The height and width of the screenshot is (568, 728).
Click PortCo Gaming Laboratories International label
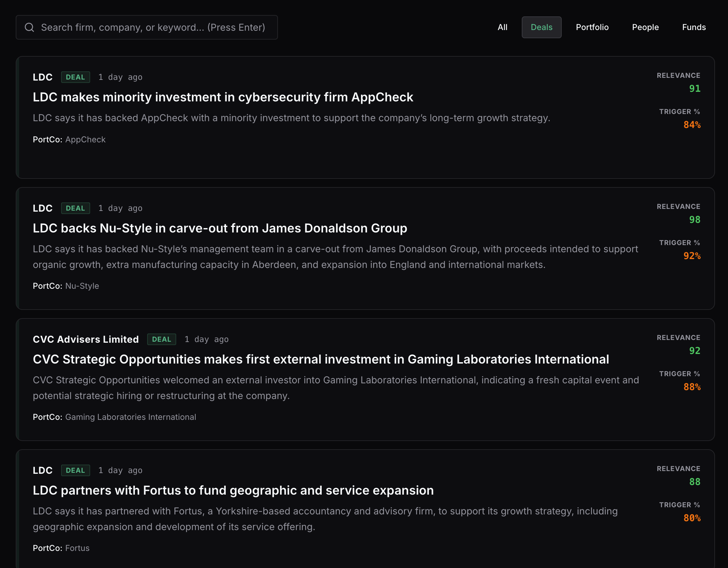pyautogui.click(x=114, y=417)
